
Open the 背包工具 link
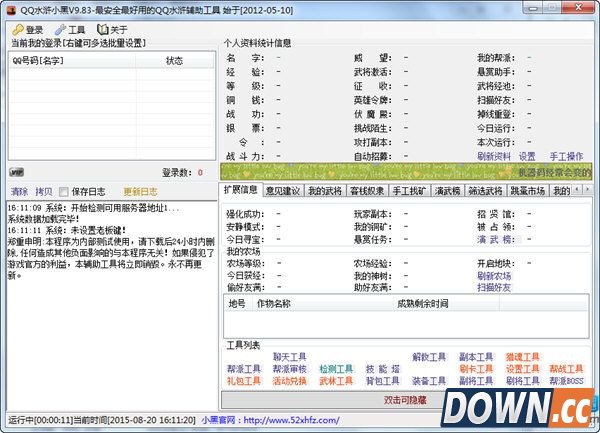[x=383, y=381]
